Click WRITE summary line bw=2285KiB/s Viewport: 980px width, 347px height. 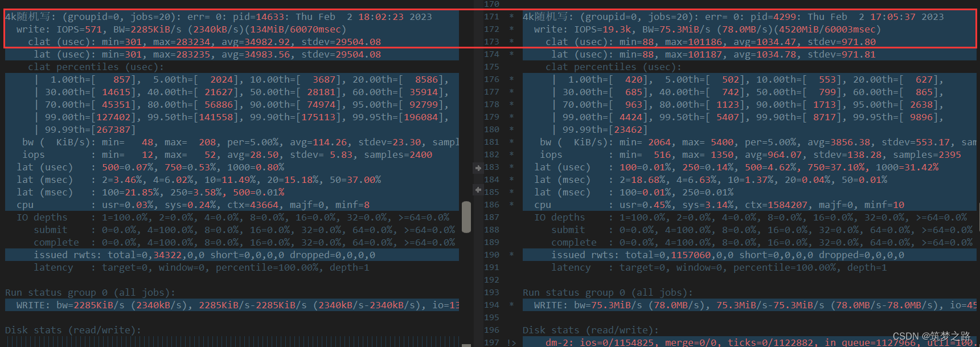click(x=237, y=305)
